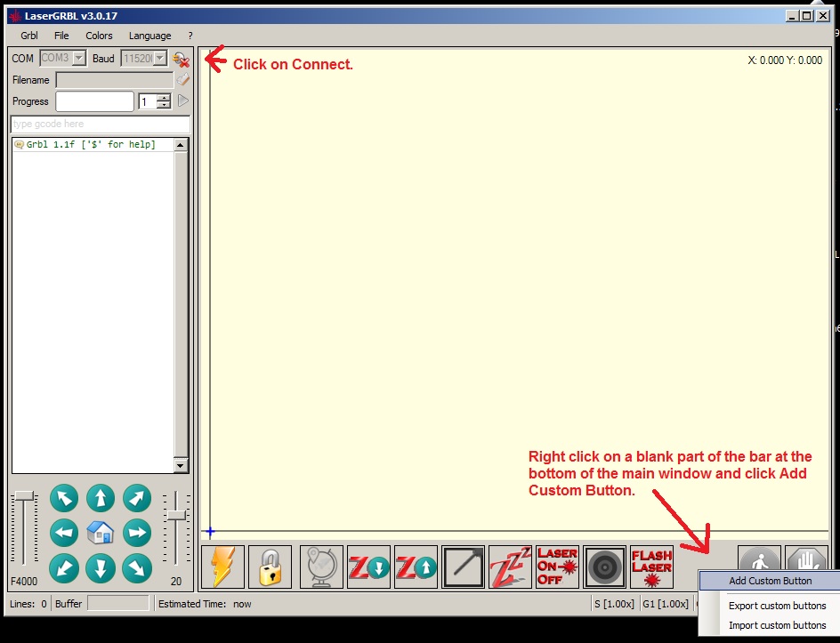The image size is (840, 643).
Task: Click the console scrollbar up arrow
Action: 181,145
